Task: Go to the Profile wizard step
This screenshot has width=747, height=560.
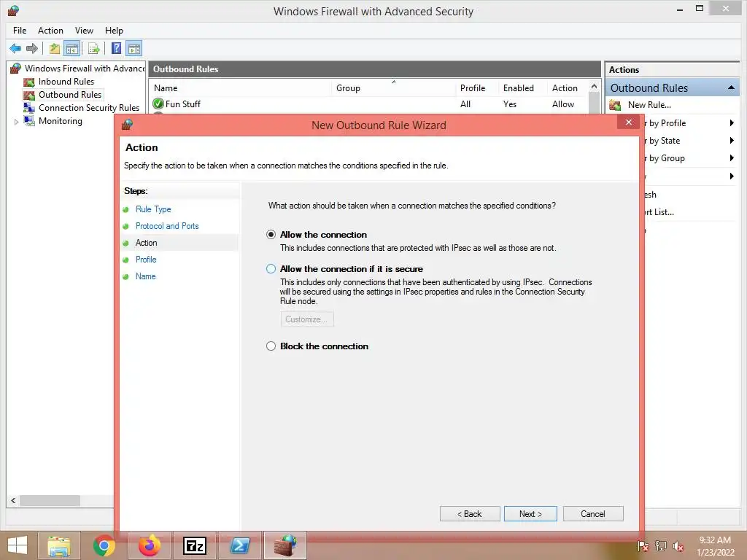Action: pyautogui.click(x=146, y=260)
